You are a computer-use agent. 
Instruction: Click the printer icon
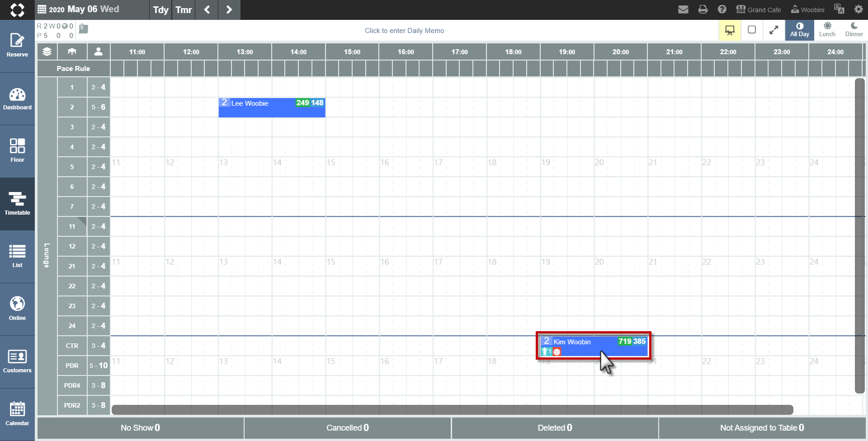(x=703, y=9)
